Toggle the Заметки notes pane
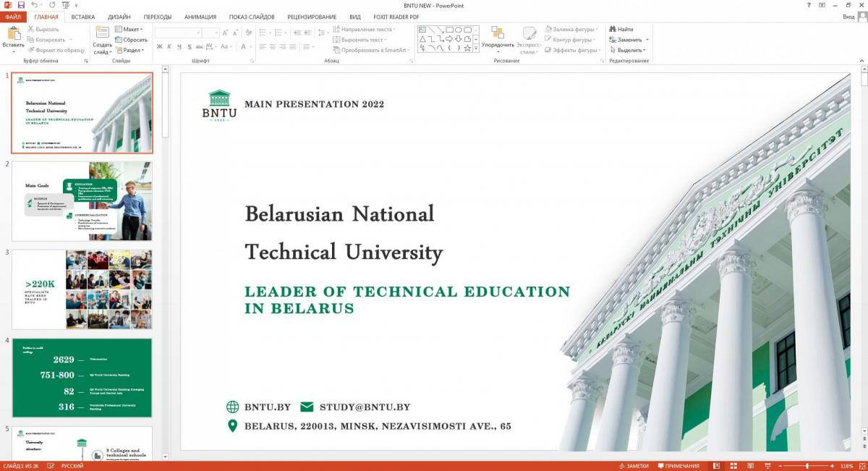This screenshot has width=868, height=471. tap(634, 466)
